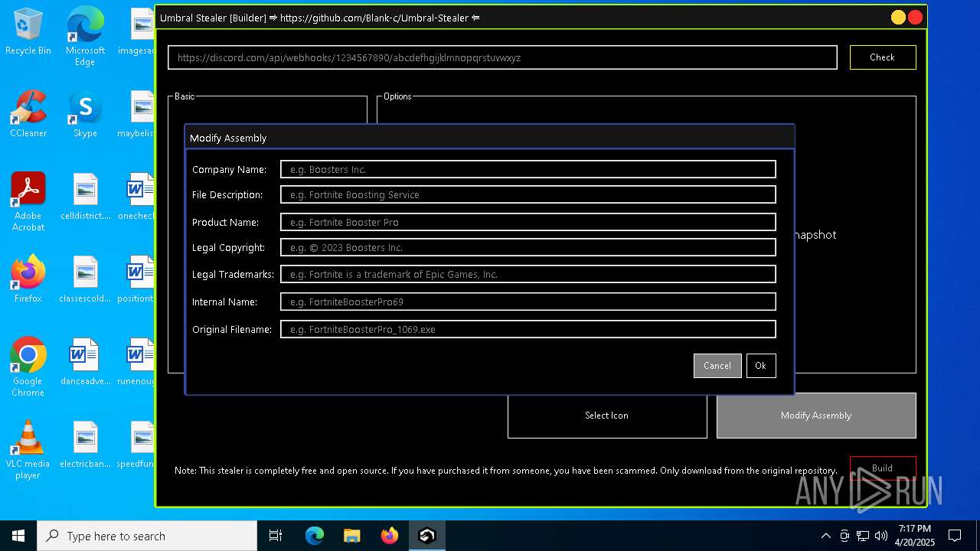Open the clock and date flyout
Image resolution: width=980 pixels, height=551 pixels.
coord(915,536)
